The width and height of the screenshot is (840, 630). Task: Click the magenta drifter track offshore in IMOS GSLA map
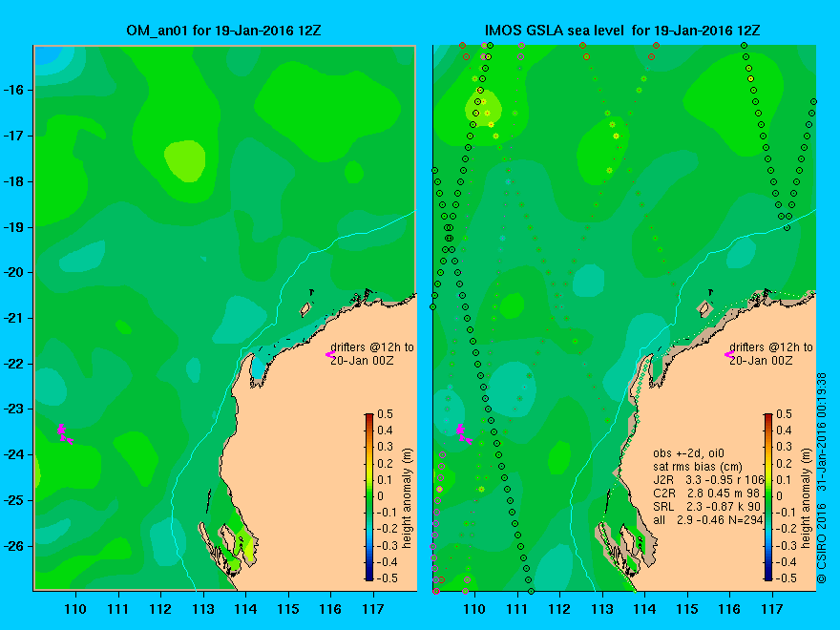pos(463,434)
